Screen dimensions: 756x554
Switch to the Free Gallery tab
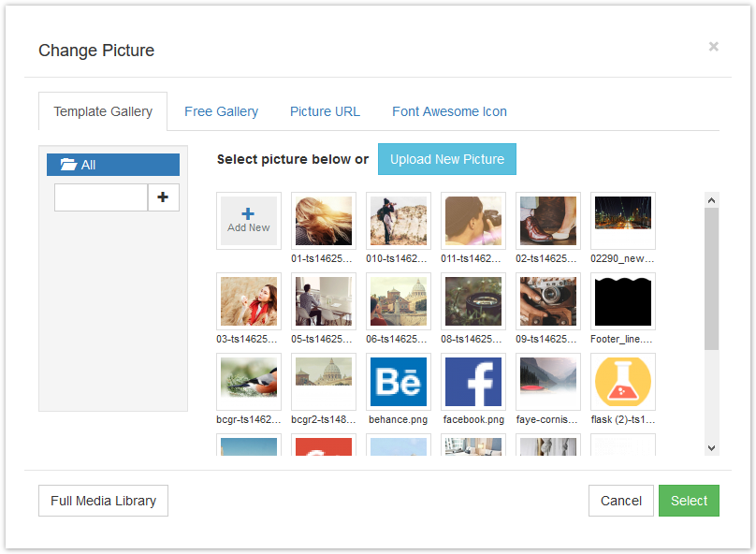[x=221, y=111]
